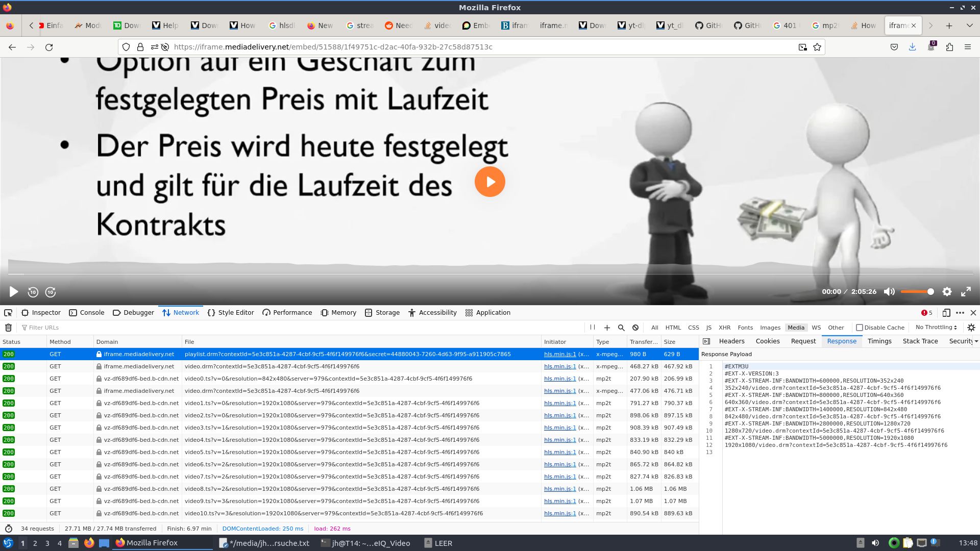Pause network recording toggle button
The width and height of the screenshot is (980, 551).
pyautogui.click(x=593, y=328)
